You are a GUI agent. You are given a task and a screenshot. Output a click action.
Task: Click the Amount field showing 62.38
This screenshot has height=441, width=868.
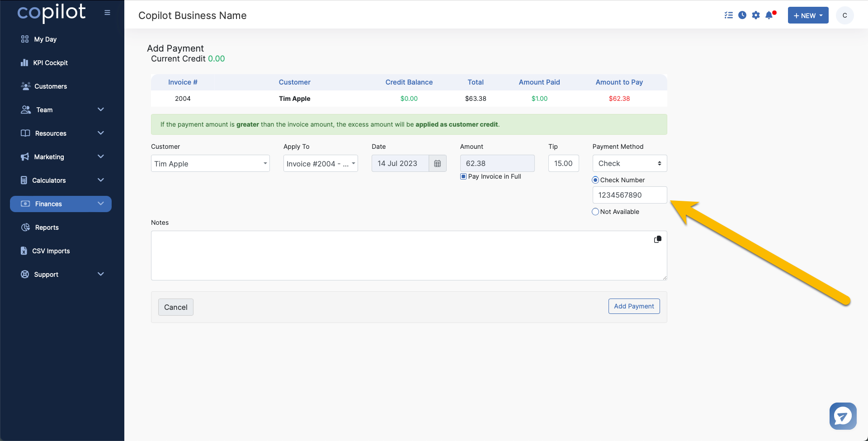497,163
